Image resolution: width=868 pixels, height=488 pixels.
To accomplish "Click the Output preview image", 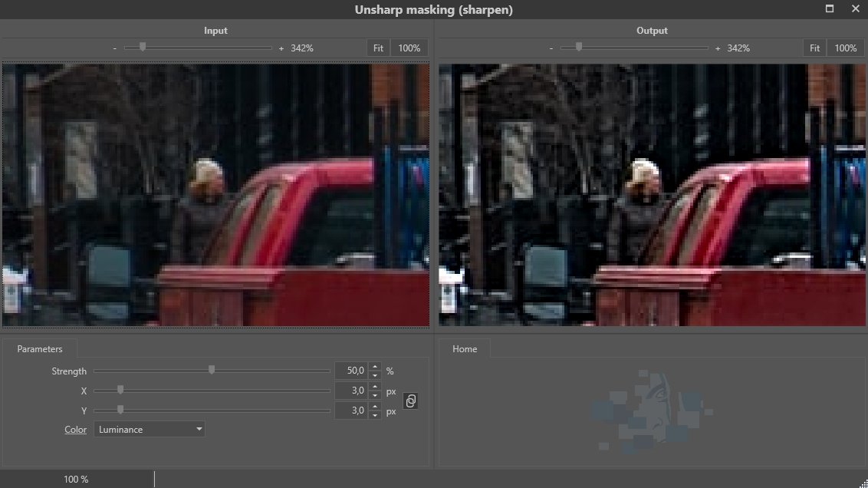I will (652, 194).
